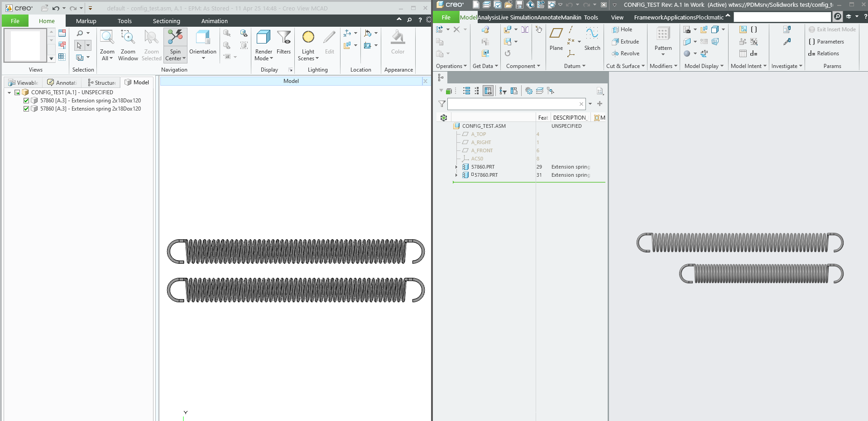Click the command search magnifier in Creo Parametric
Image resolution: width=868 pixels, height=421 pixels.
838,17
